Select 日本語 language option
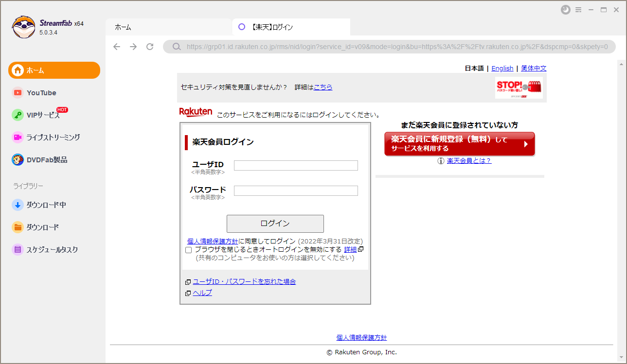Screen dimensions: 627x364 click(x=474, y=69)
